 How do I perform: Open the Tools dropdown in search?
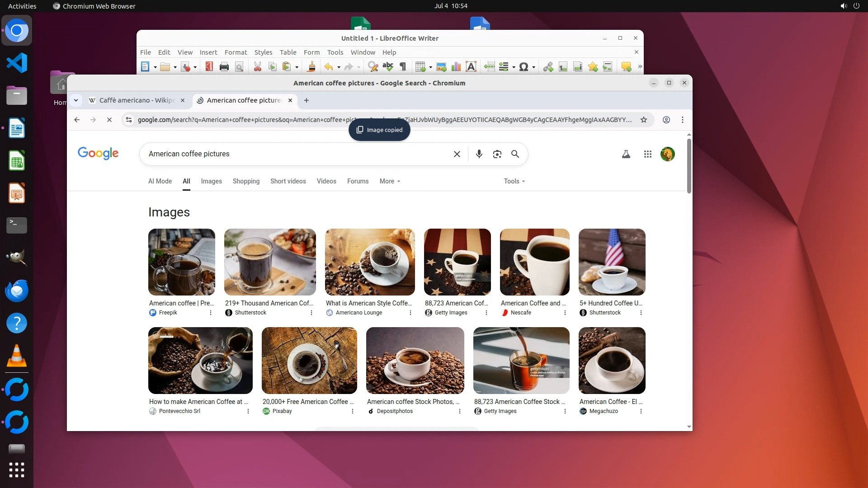(514, 181)
